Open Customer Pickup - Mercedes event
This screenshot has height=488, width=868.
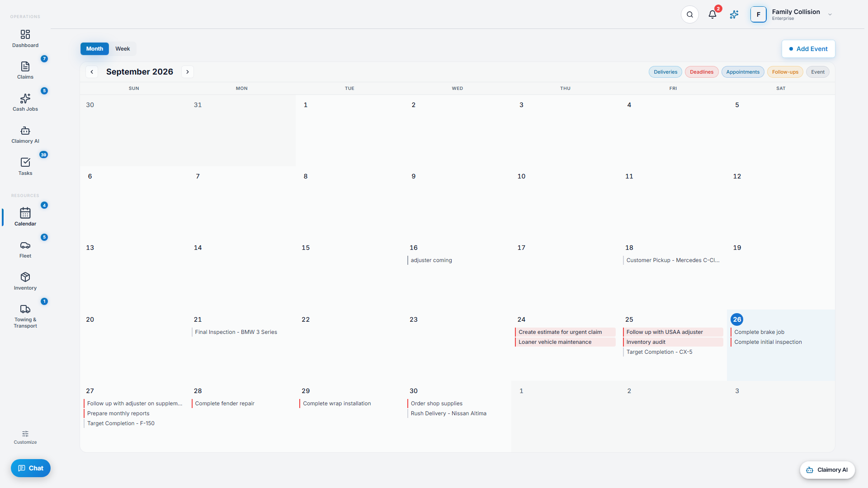tap(673, 260)
